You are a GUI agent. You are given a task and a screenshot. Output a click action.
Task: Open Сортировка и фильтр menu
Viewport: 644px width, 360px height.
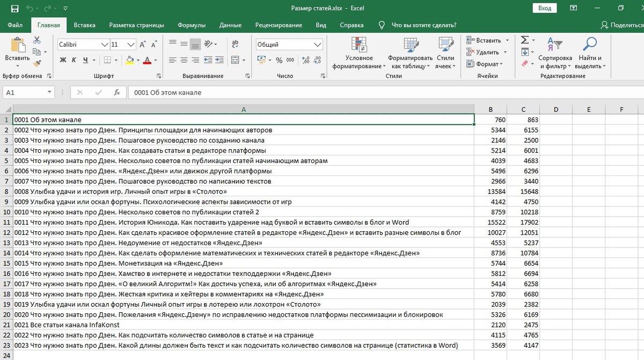click(555, 53)
